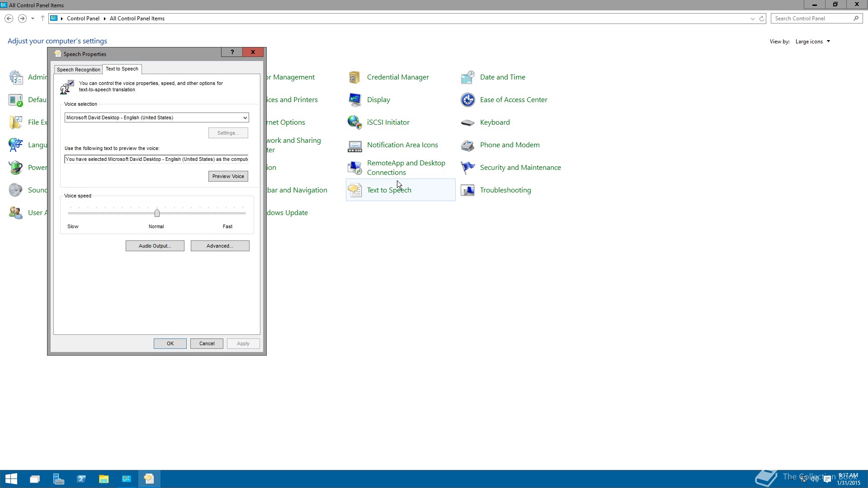Click the Apply button
Viewport: 868px width, 488px height.
[243, 343]
